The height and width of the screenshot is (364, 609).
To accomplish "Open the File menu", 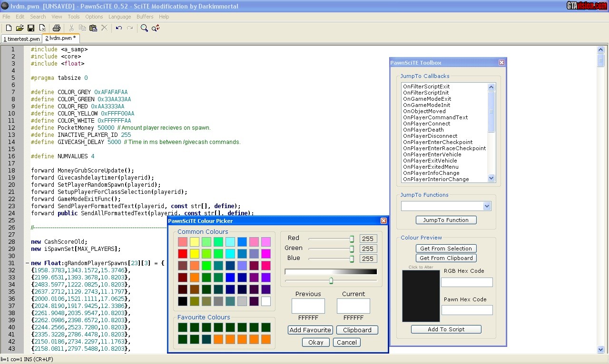I will (x=6, y=17).
